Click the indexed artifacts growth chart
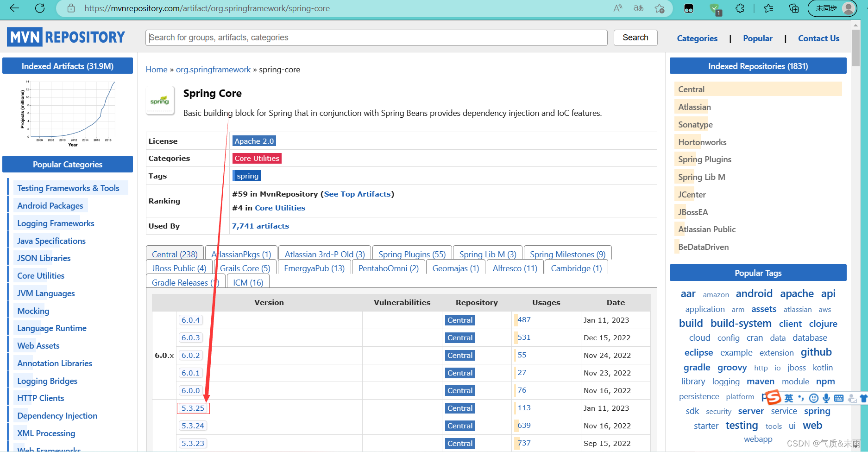This screenshot has height=452, width=868. pos(67,114)
